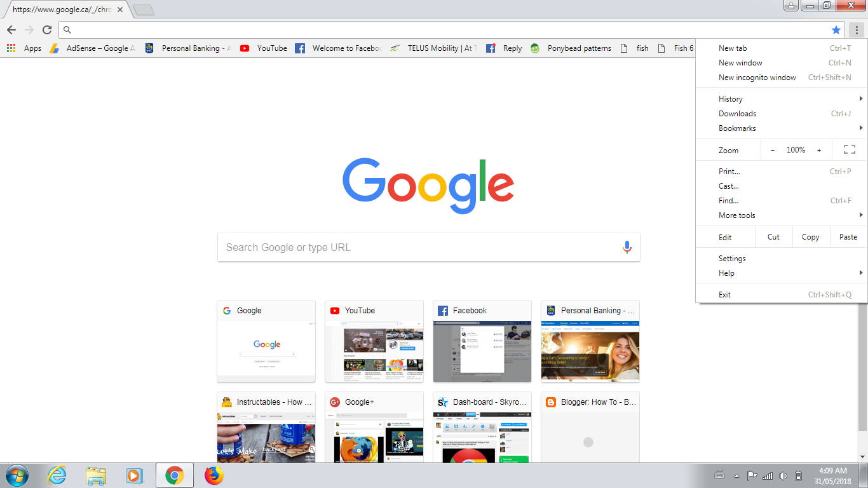Click the Search Google or type URL box
The image size is (868, 488).
click(x=429, y=247)
